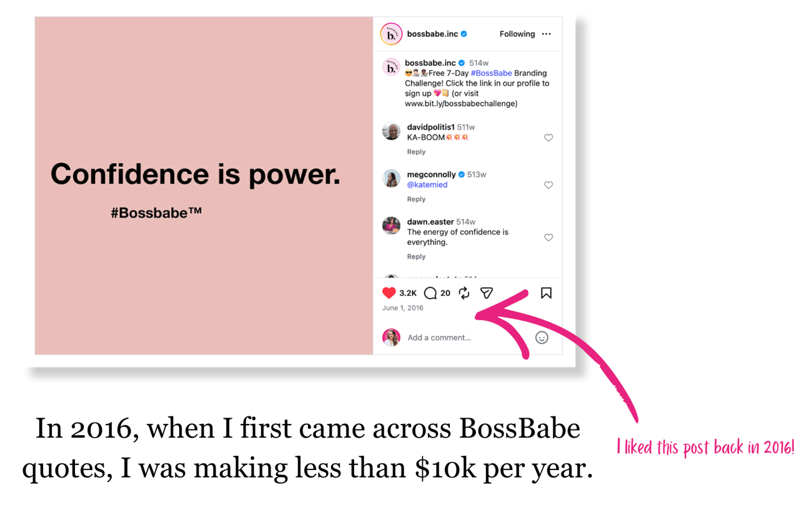The image size is (812, 517).
Task: Share post with paper plane icon
Action: (487, 293)
